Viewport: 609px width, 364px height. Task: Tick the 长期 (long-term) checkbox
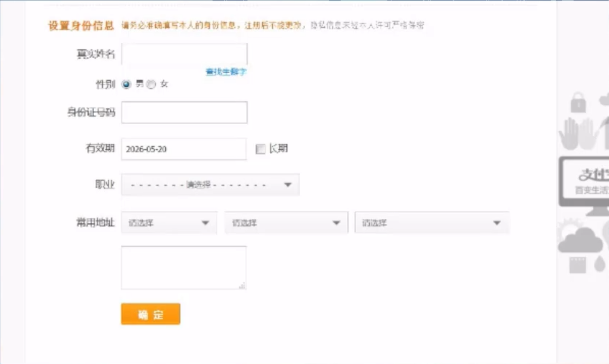point(261,149)
